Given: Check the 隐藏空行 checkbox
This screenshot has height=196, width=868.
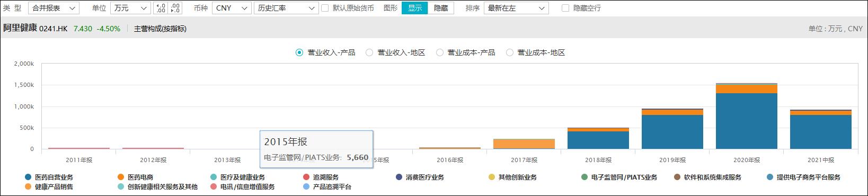Looking at the screenshot, I should [565, 8].
